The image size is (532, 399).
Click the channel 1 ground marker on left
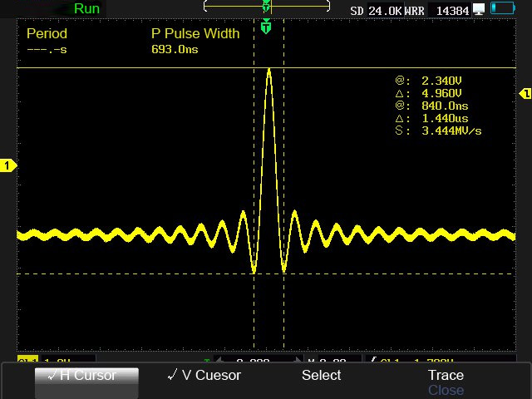[x=8, y=166]
